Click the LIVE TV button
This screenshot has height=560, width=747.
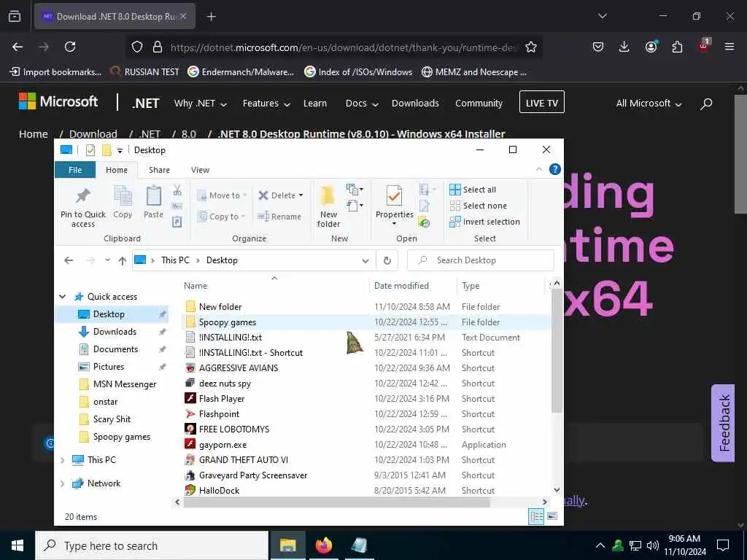pyautogui.click(x=542, y=102)
